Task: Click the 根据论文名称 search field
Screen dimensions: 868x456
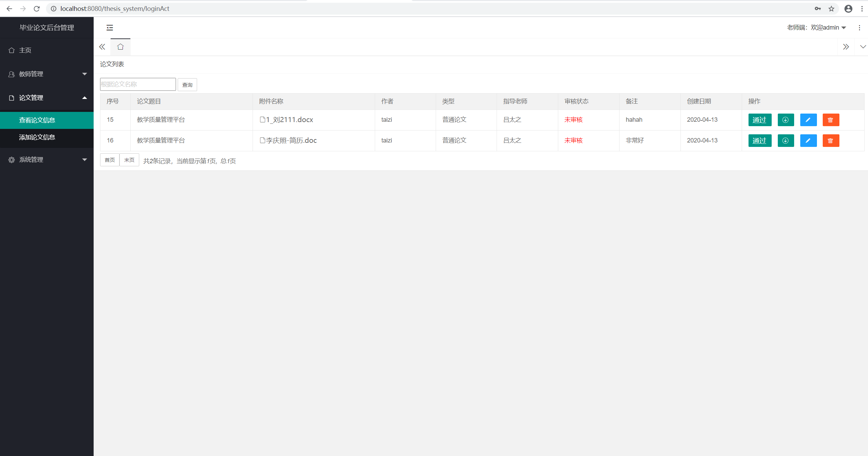Action: tap(138, 84)
